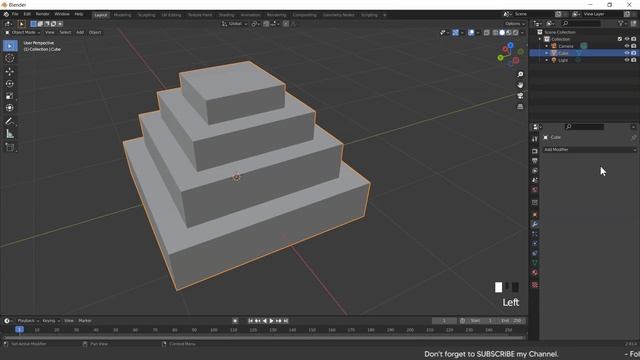The width and height of the screenshot is (640, 360).
Task: Open the Object Mode dropdown
Action: (22, 32)
